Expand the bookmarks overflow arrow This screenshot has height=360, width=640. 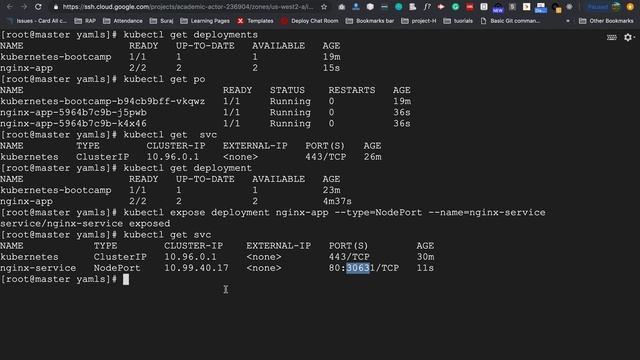click(568, 21)
